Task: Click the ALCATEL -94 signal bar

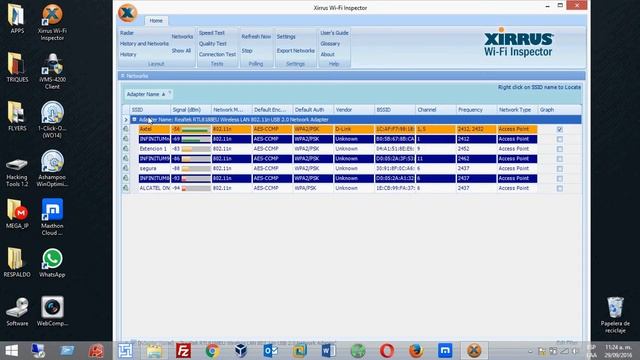Action: pyautogui.click(x=196, y=188)
